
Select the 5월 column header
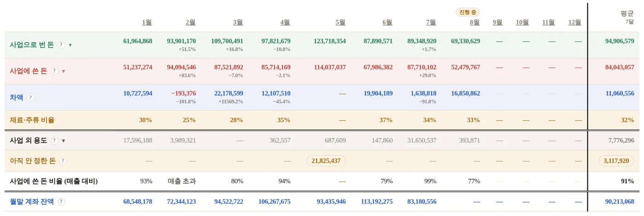tap(340, 22)
